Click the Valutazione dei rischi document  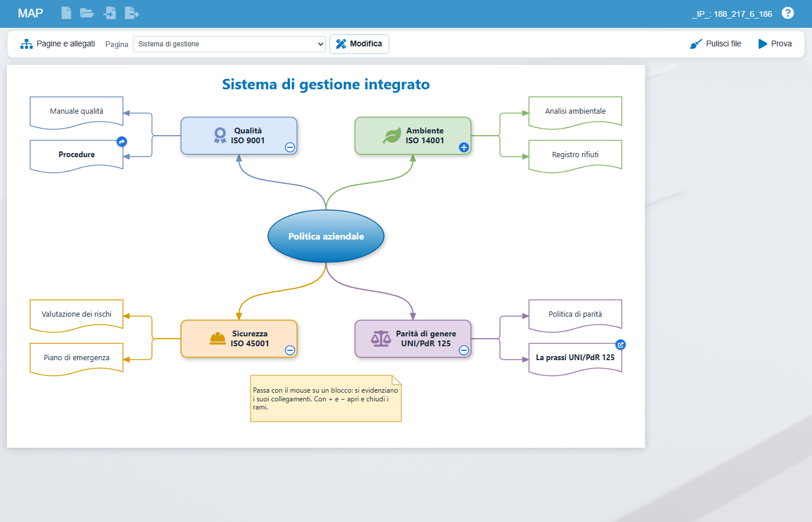77,316
